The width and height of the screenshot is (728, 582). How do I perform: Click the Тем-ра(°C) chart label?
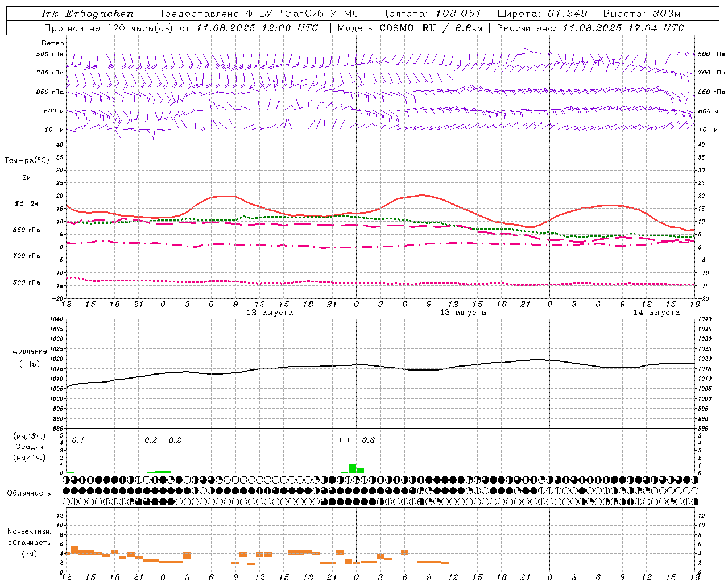27,161
